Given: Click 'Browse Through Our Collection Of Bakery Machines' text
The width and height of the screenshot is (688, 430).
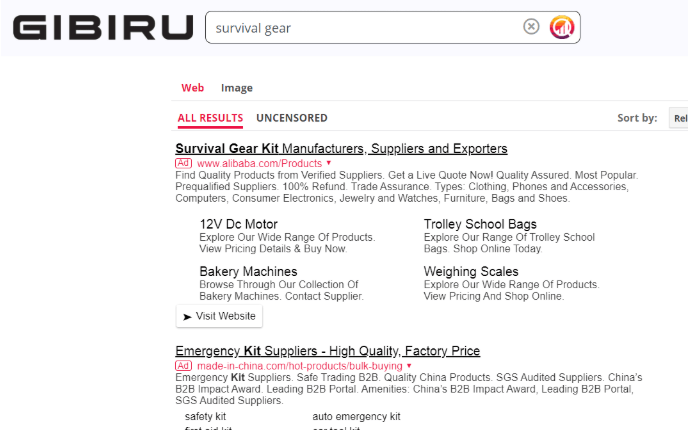Looking at the screenshot, I should [281, 290].
